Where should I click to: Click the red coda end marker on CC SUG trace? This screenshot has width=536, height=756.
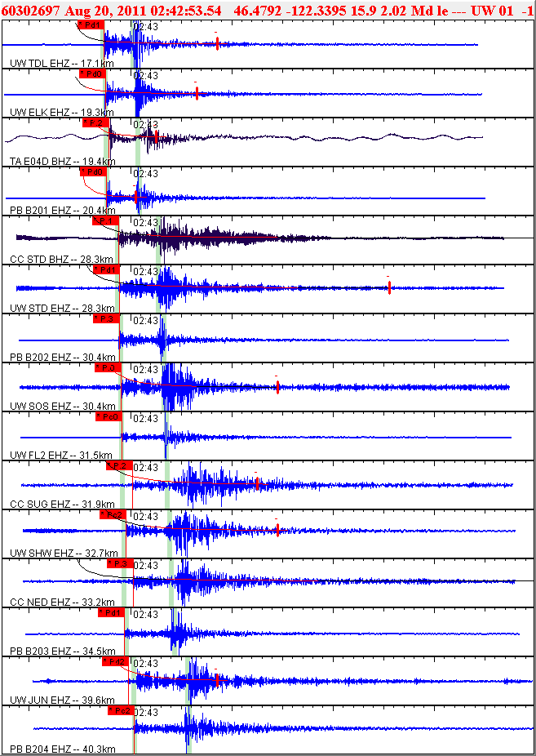(257, 483)
